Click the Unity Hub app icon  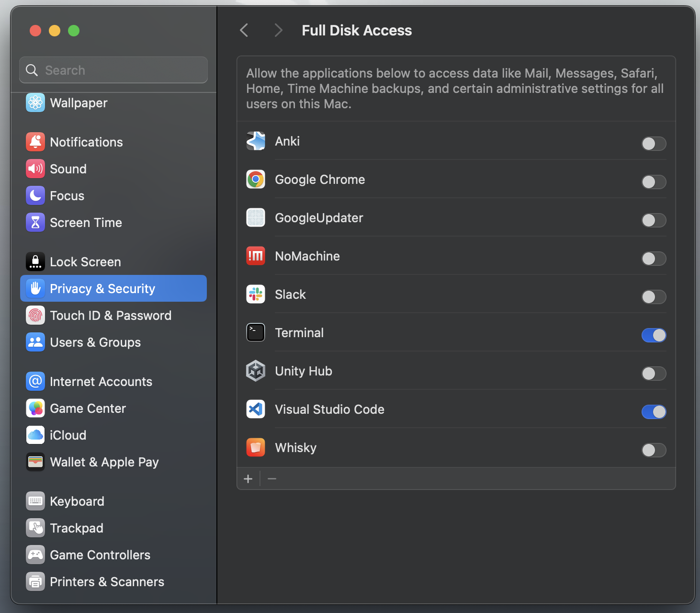pyautogui.click(x=256, y=371)
